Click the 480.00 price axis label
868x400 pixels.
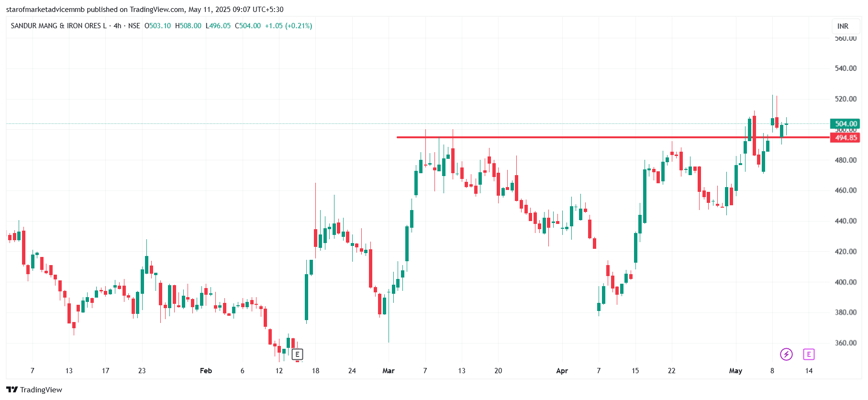coord(846,160)
